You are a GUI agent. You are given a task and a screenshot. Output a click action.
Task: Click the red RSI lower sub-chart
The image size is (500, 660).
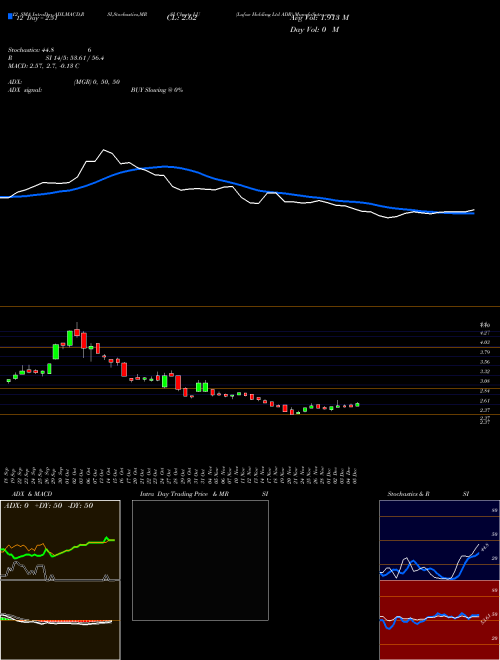coord(439,620)
